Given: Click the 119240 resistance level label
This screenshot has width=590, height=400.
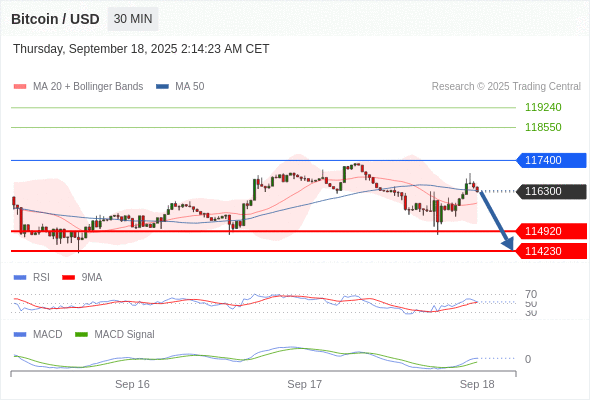Looking at the screenshot, I should [x=543, y=107].
